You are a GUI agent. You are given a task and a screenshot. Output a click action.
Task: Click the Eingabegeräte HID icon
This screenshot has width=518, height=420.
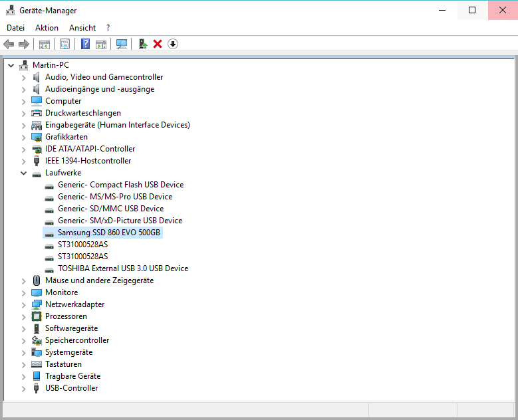37,125
